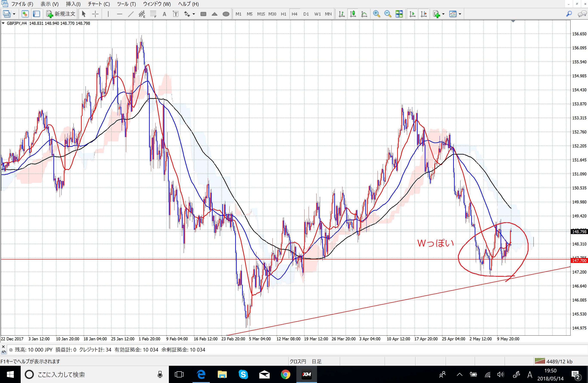588x383 pixels.
Task: Open the チャート (C) menu
Action: click(x=99, y=4)
